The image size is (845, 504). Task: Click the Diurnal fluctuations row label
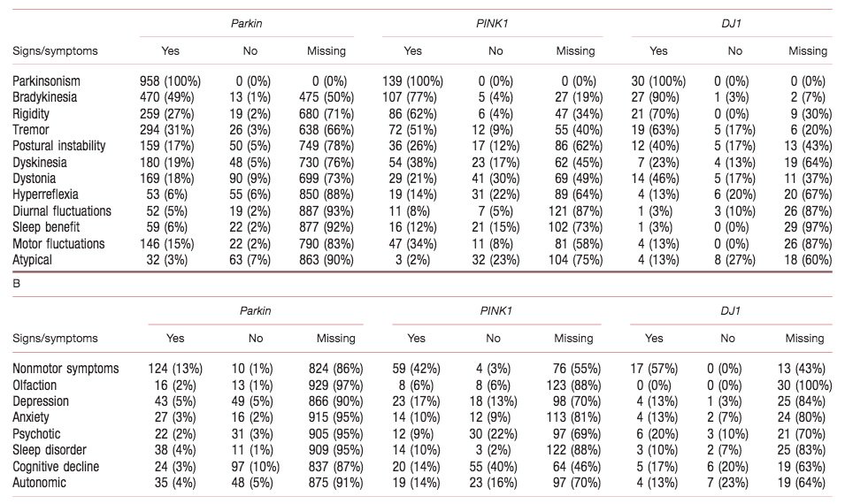(62, 211)
